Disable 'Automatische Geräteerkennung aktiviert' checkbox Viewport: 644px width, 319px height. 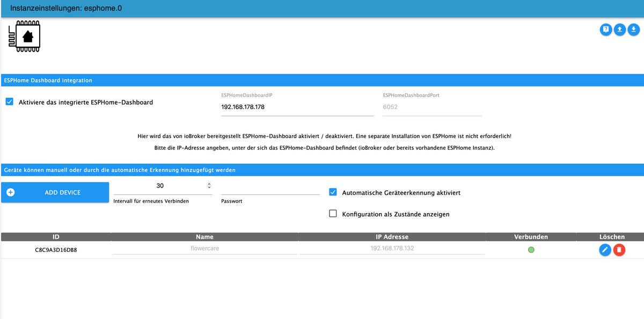click(333, 192)
